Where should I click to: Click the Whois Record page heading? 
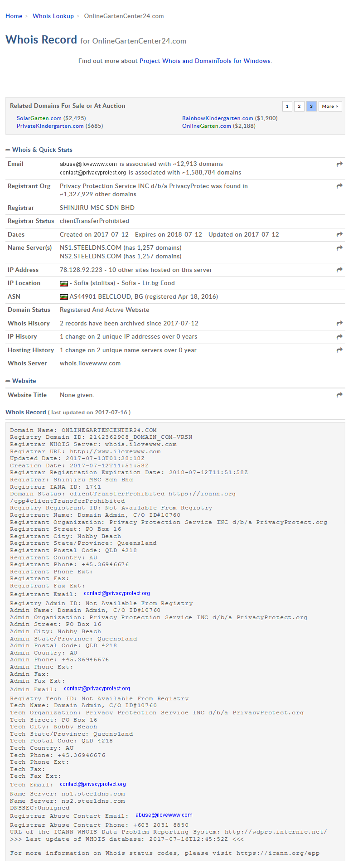coord(41,40)
